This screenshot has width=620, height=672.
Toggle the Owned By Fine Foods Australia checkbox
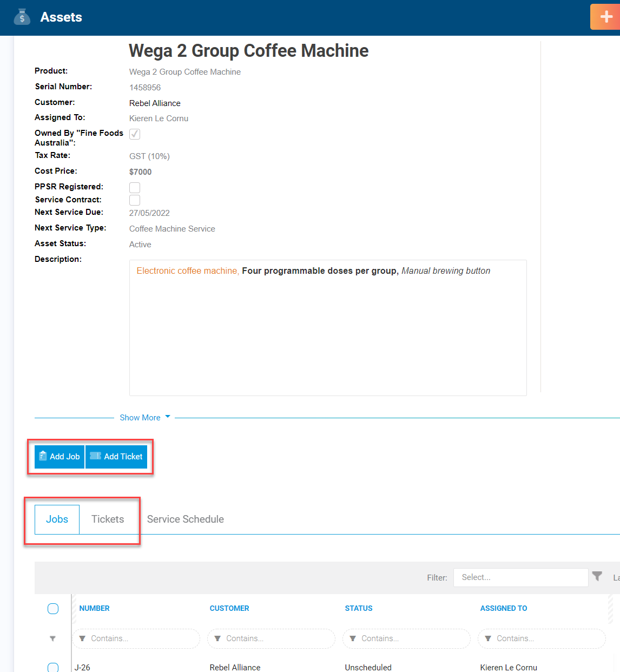135,134
